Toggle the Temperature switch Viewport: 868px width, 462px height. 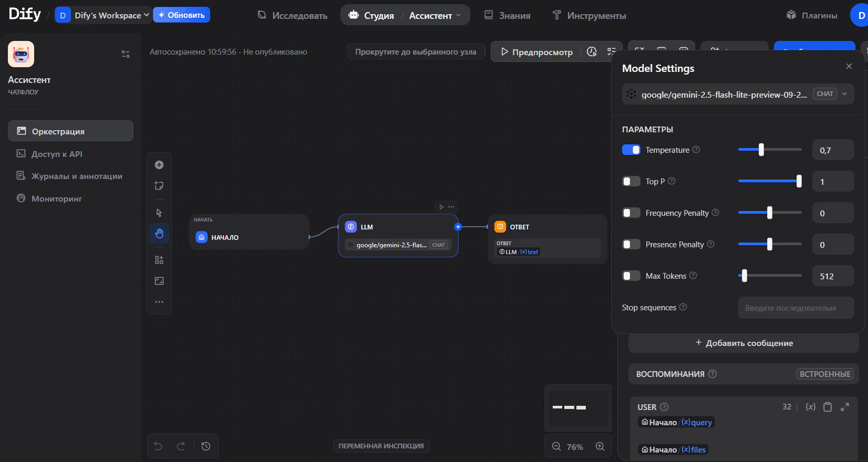click(x=631, y=150)
